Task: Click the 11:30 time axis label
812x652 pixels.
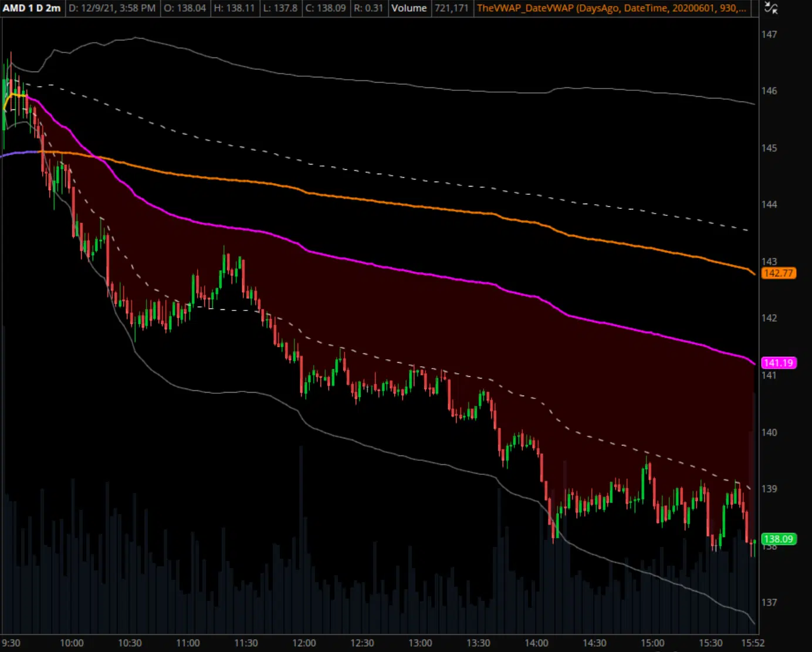Action: click(x=246, y=643)
